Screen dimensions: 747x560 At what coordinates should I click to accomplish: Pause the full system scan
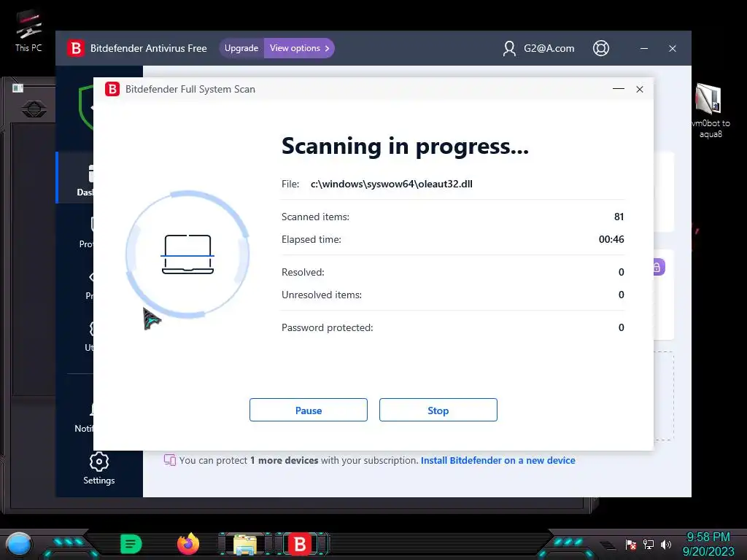pyautogui.click(x=309, y=410)
